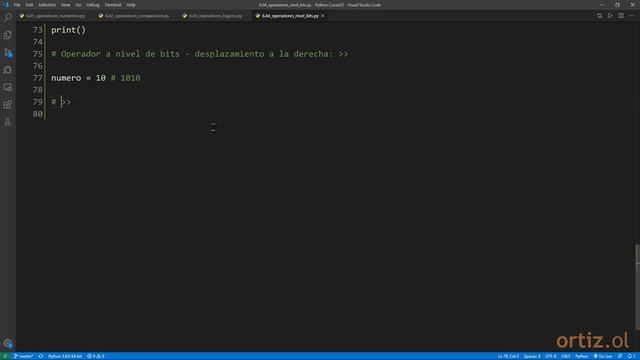Open the File menu
Screen dimensions: 640x360
tap(17, 5)
